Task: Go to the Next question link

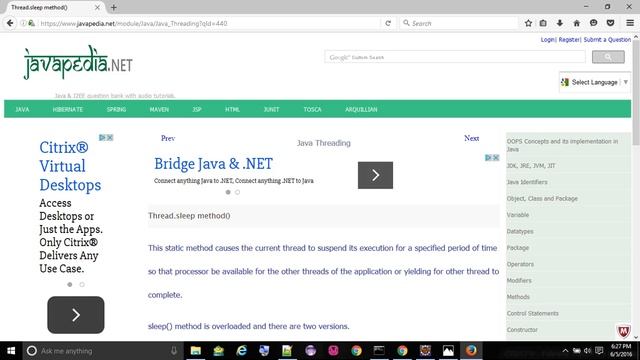Action: tap(471, 138)
